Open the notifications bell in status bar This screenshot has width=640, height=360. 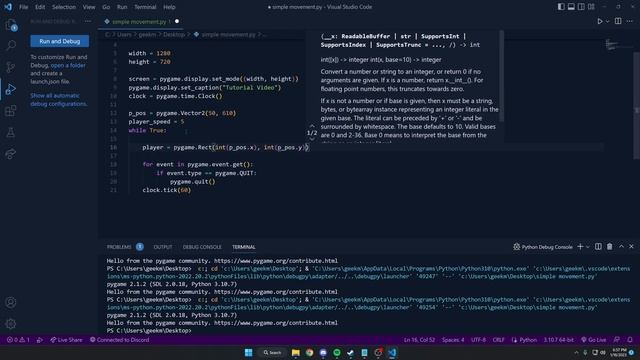click(630, 340)
